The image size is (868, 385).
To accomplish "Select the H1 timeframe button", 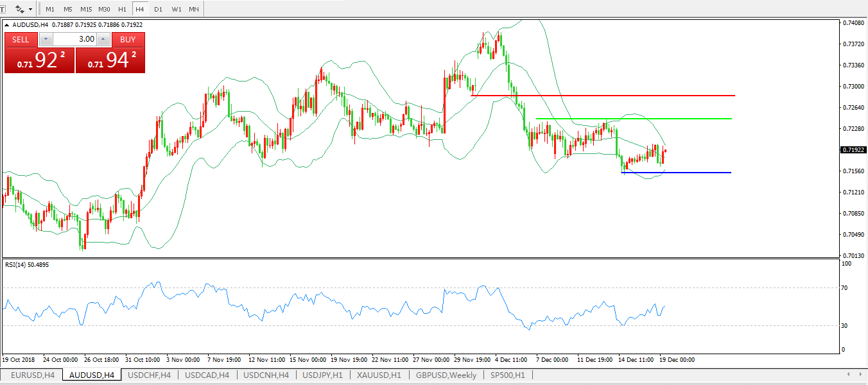I will coord(122,10).
